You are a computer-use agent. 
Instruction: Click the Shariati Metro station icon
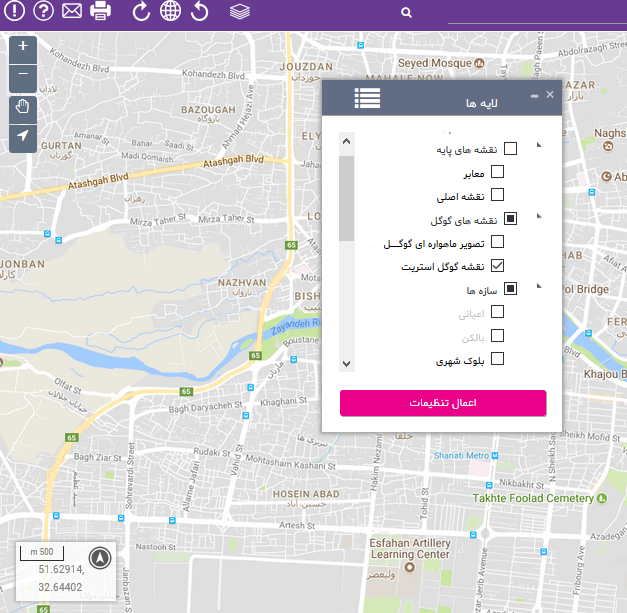coord(495,455)
